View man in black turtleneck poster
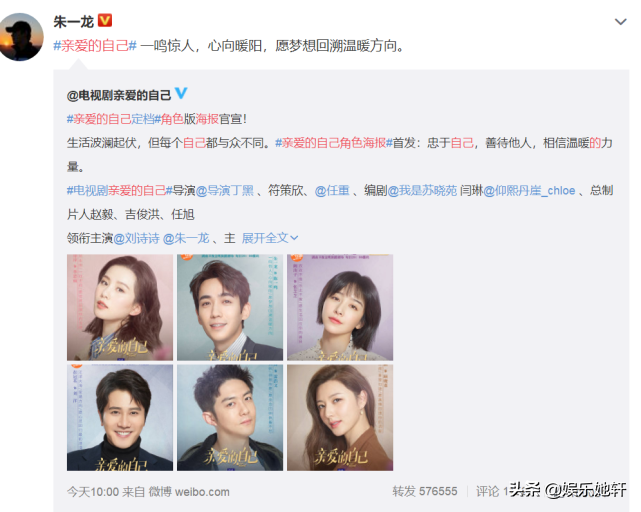Viewport: 641px width, 512px height. tap(120, 418)
